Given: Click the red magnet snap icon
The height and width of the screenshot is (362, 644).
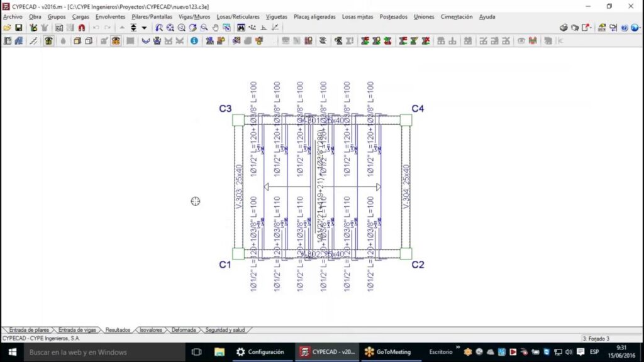Looking at the screenshot, I should (82, 28).
